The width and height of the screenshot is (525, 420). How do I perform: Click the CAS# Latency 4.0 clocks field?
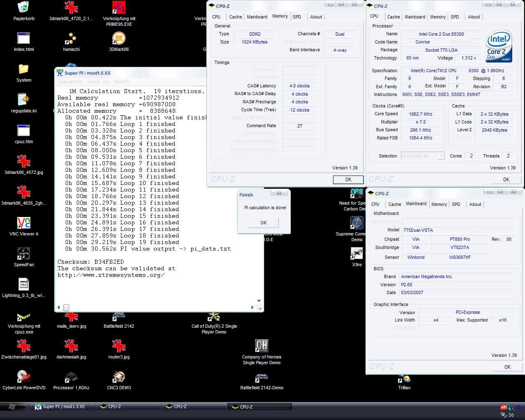tap(299, 86)
